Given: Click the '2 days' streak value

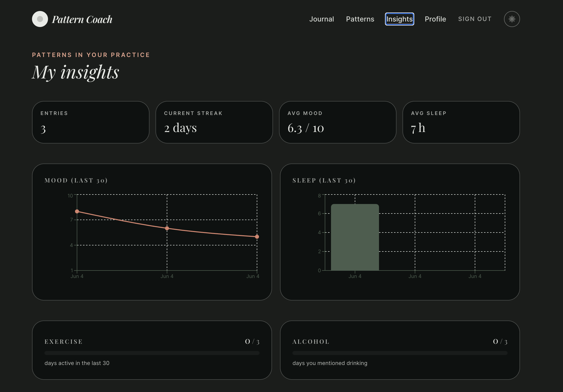Looking at the screenshot, I should [180, 128].
